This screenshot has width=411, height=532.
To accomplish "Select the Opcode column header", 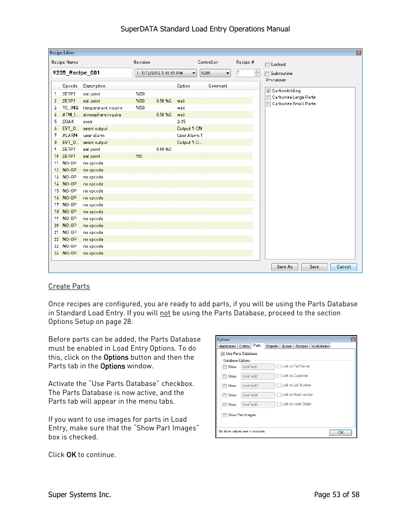I will pos(70,86).
